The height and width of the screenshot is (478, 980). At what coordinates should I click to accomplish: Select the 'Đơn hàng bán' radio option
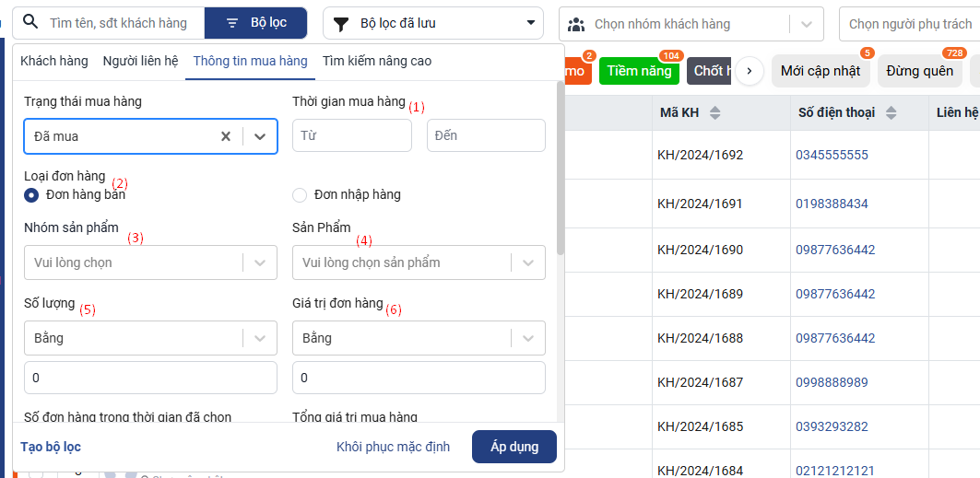coord(31,195)
